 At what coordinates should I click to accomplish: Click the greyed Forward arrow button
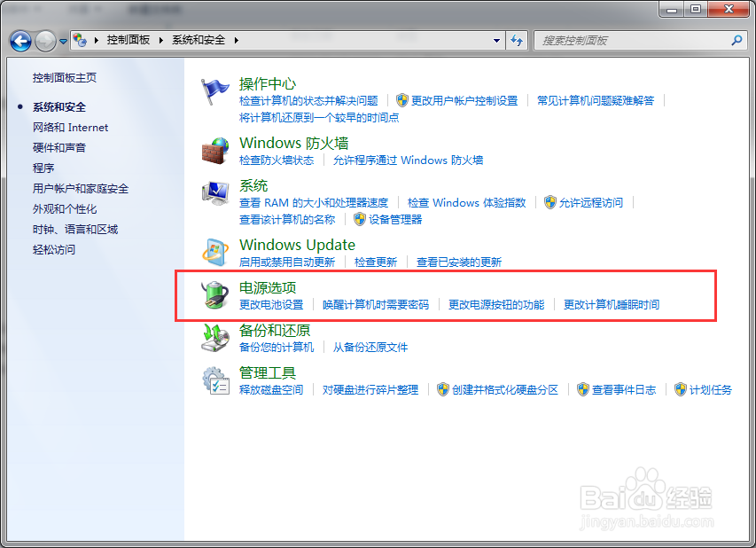[x=45, y=41]
